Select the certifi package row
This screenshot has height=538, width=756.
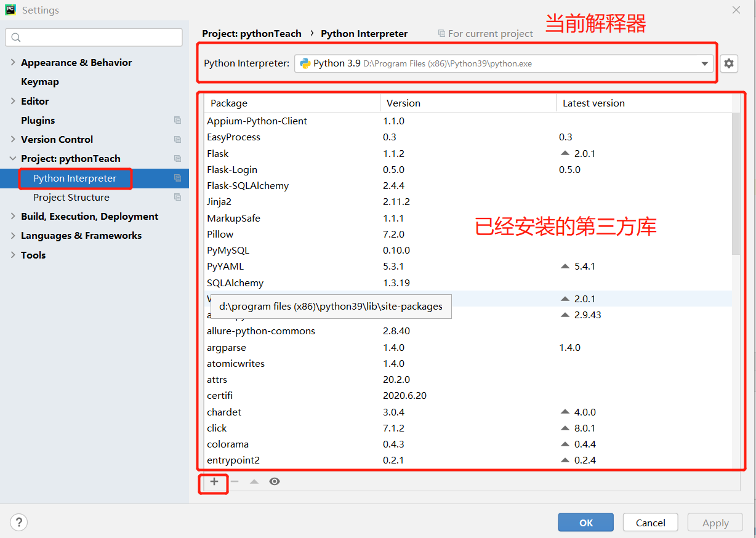click(x=468, y=395)
